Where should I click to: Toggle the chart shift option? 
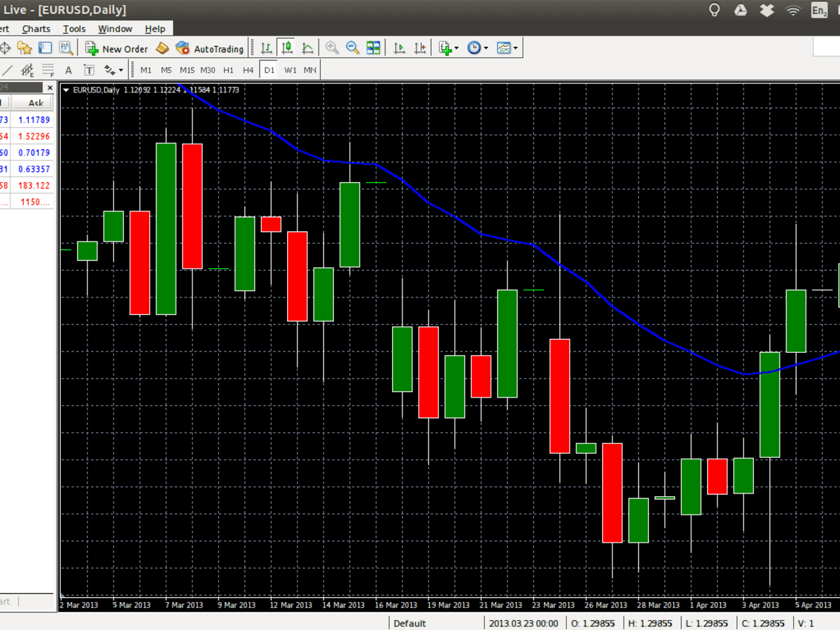[x=421, y=48]
